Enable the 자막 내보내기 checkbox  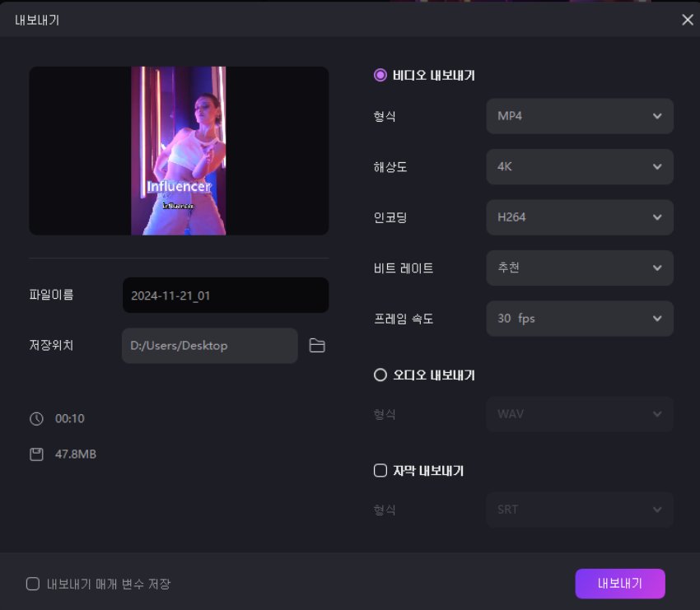coord(380,470)
